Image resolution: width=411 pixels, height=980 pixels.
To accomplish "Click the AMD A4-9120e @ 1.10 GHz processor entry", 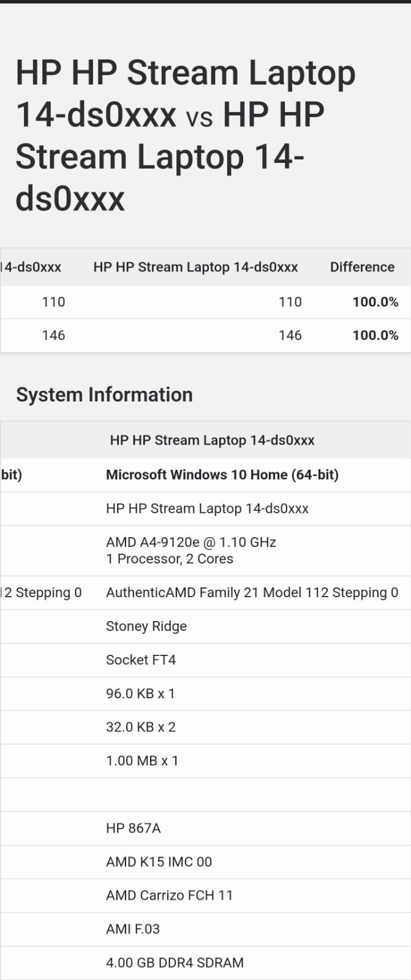I will (x=190, y=542).
